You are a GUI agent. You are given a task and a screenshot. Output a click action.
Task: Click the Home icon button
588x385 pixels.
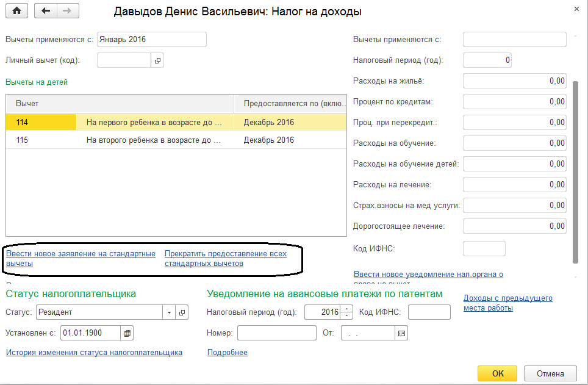pos(16,12)
